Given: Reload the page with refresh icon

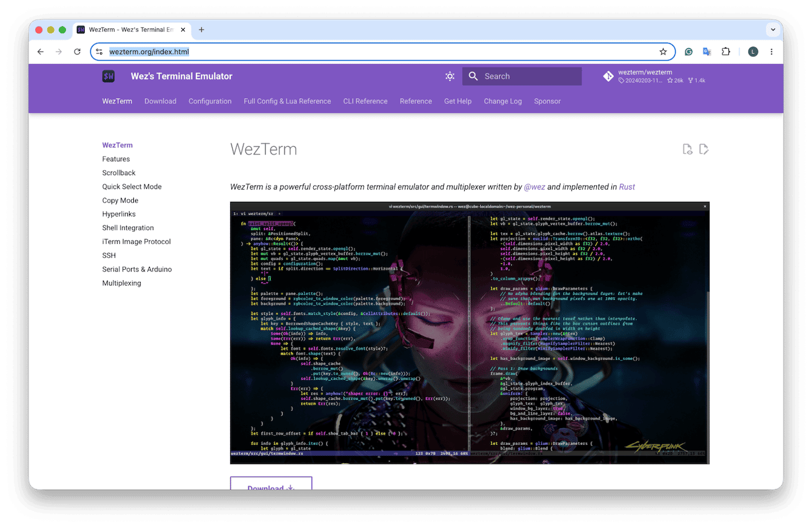Looking at the screenshot, I should (77, 52).
